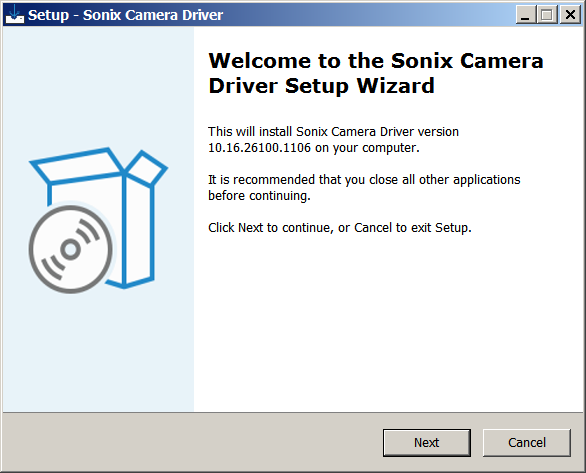Click empty white area below instructions

(x=388, y=321)
